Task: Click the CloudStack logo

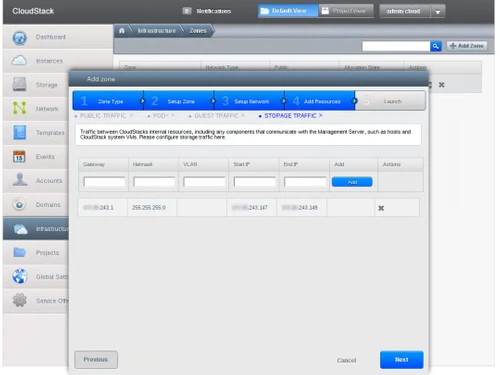Action: click(x=33, y=11)
